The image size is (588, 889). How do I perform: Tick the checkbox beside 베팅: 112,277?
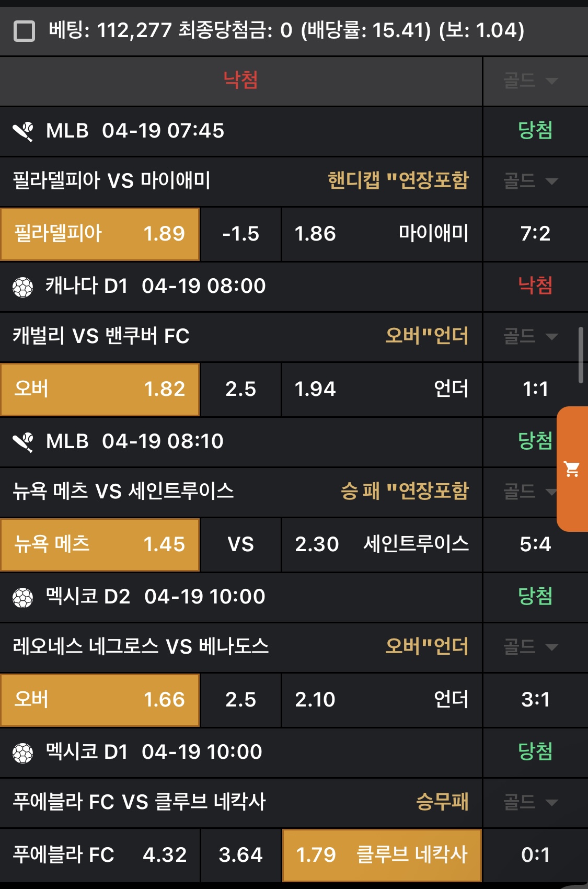24,31
